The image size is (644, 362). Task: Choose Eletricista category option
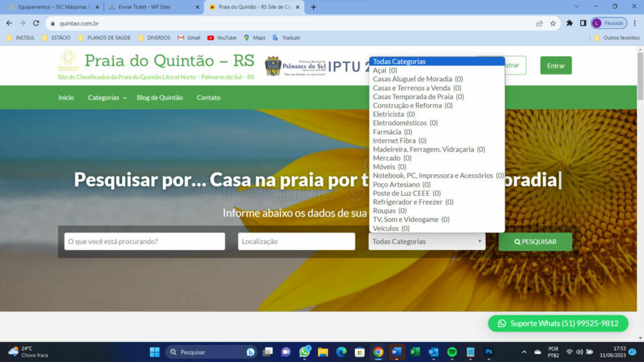coord(437,114)
